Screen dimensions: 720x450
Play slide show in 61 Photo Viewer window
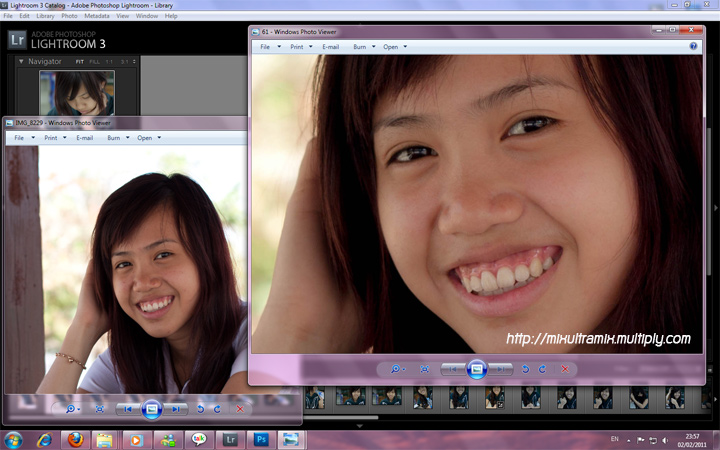477,369
